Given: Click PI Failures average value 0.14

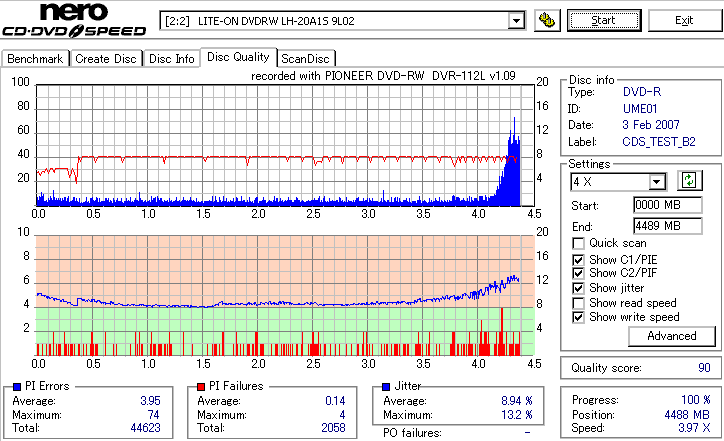Looking at the screenshot, I should tap(335, 401).
